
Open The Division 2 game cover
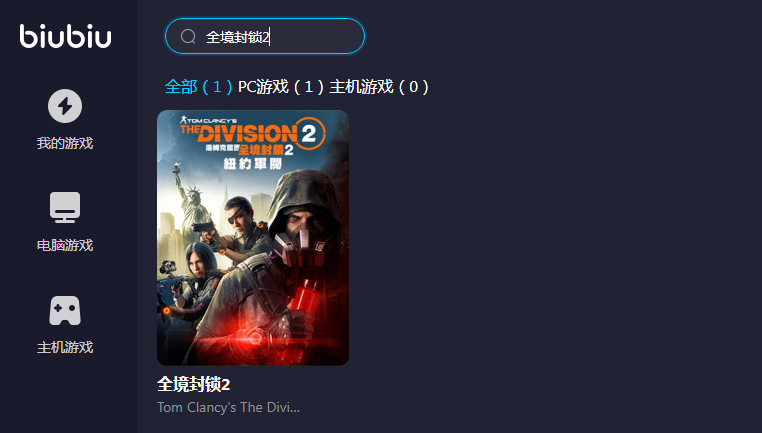coord(253,238)
